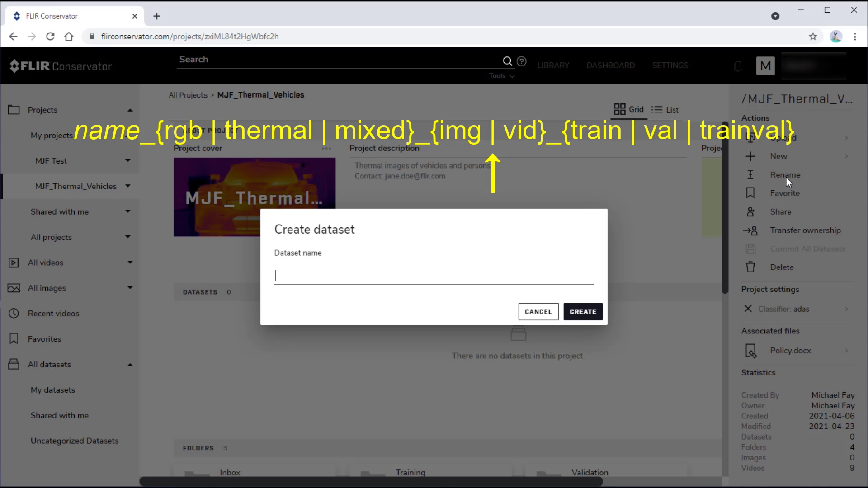Click the New dataset action icon
This screenshot has width=868, height=488.
[750, 156]
